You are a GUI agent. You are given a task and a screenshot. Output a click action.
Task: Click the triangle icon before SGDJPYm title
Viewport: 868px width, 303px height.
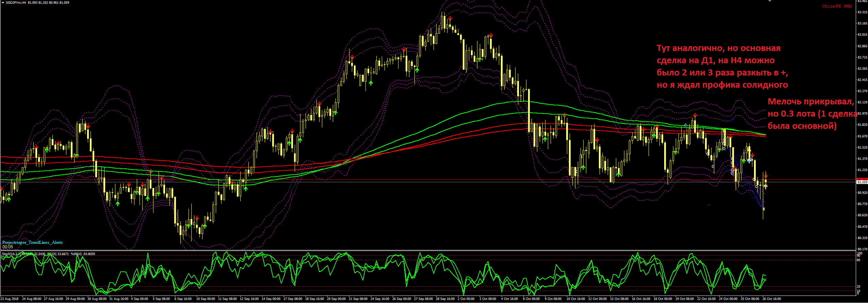click(3, 3)
